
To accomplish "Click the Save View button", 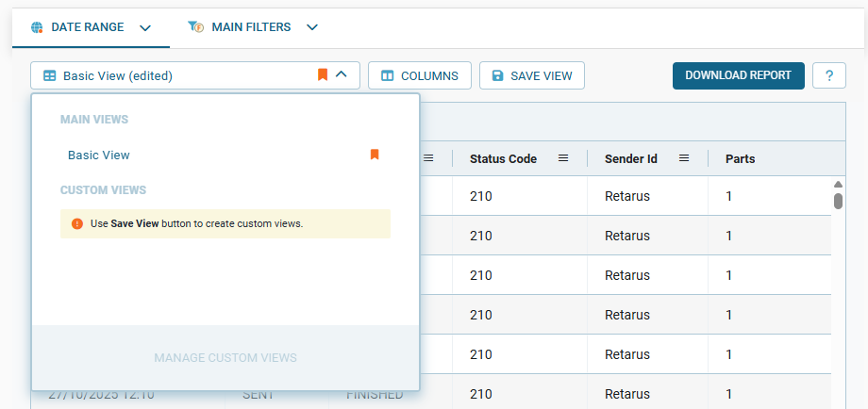I will (x=532, y=75).
